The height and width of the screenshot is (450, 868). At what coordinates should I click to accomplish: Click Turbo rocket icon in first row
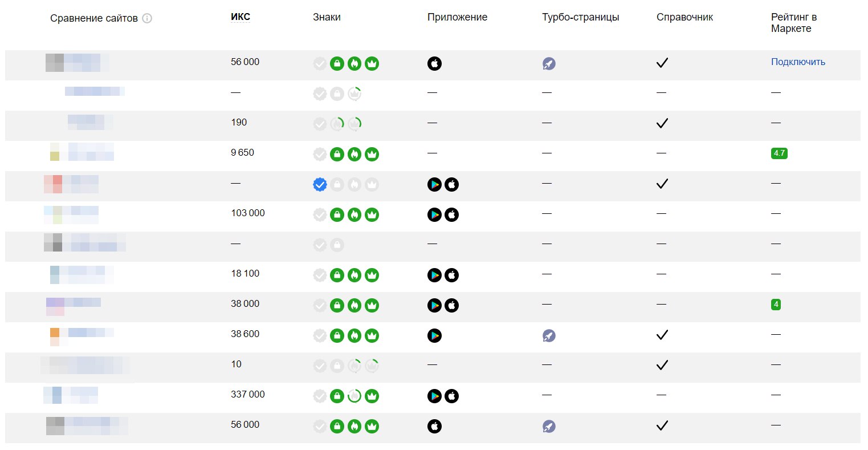click(x=549, y=63)
